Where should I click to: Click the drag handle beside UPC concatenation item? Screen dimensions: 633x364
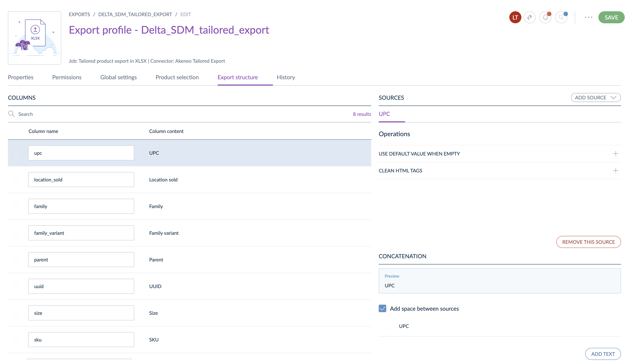point(387,326)
